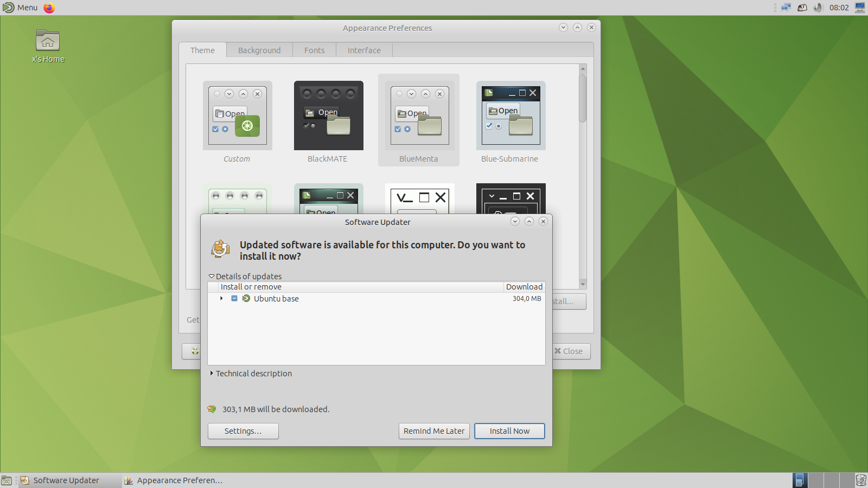Click the network status icon in the tray

786,8
